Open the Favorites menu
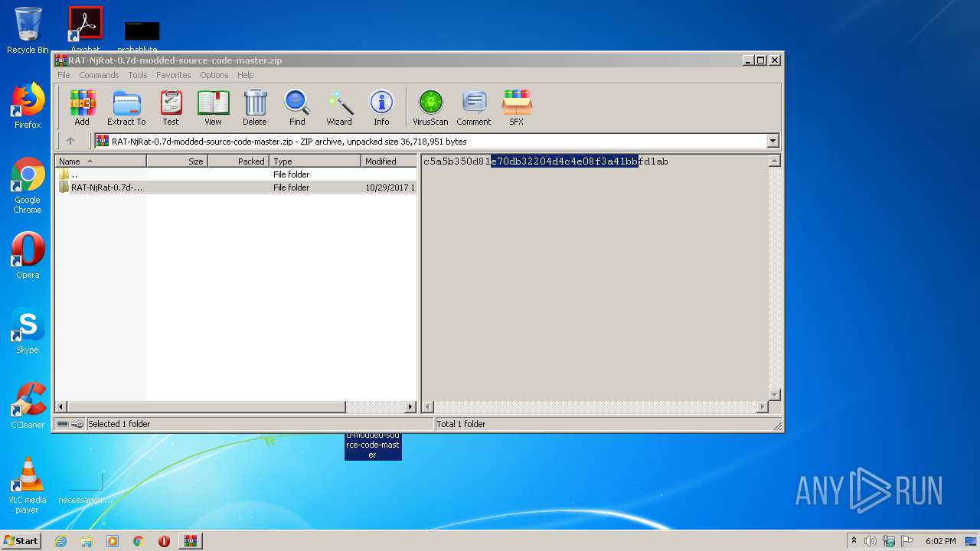The width and height of the screenshot is (980, 551). tap(174, 75)
